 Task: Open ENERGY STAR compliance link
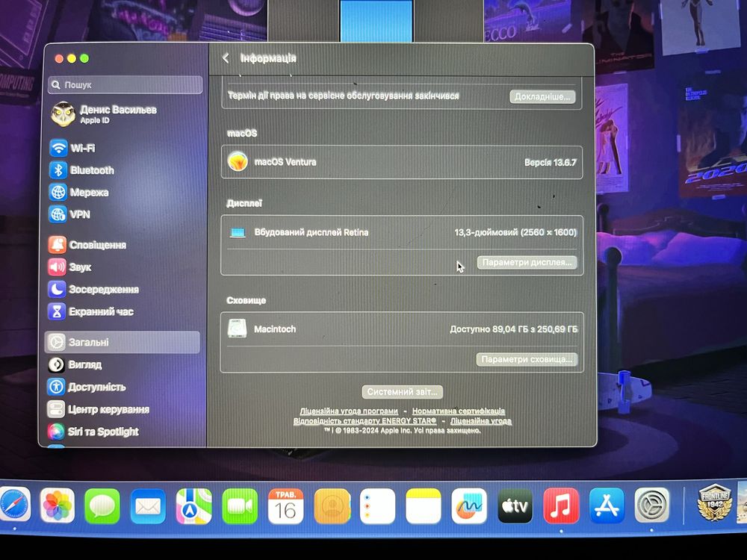tap(365, 421)
